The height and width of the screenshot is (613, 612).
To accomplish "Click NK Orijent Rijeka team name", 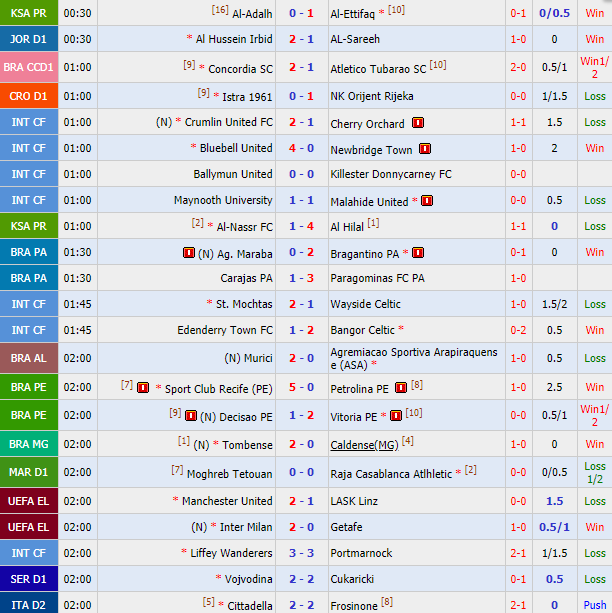I will [372, 96].
